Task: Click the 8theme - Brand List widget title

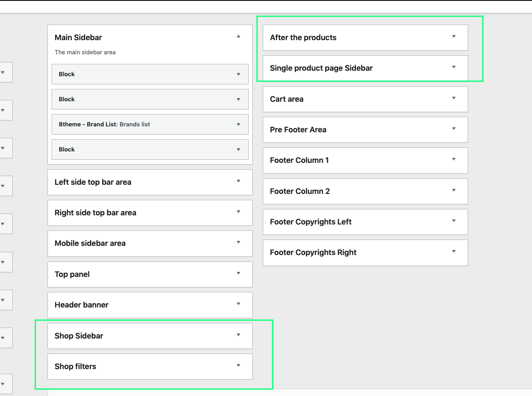Action: [104, 124]
